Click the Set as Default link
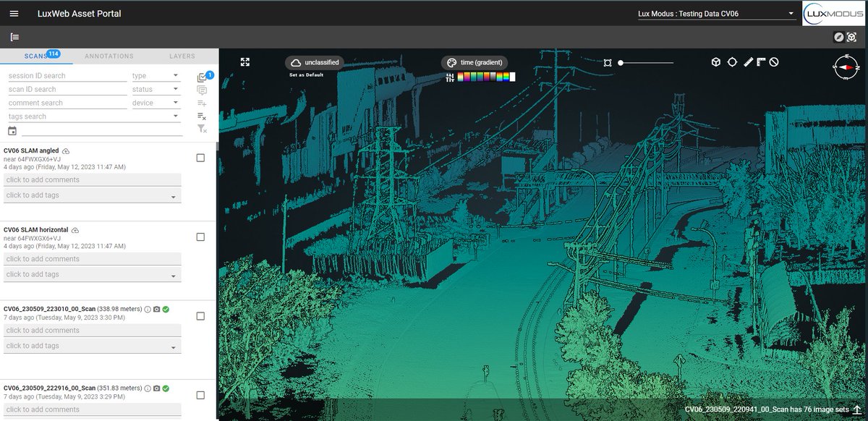This screenshot has height=421, width=868. click(x=306, y=75)
